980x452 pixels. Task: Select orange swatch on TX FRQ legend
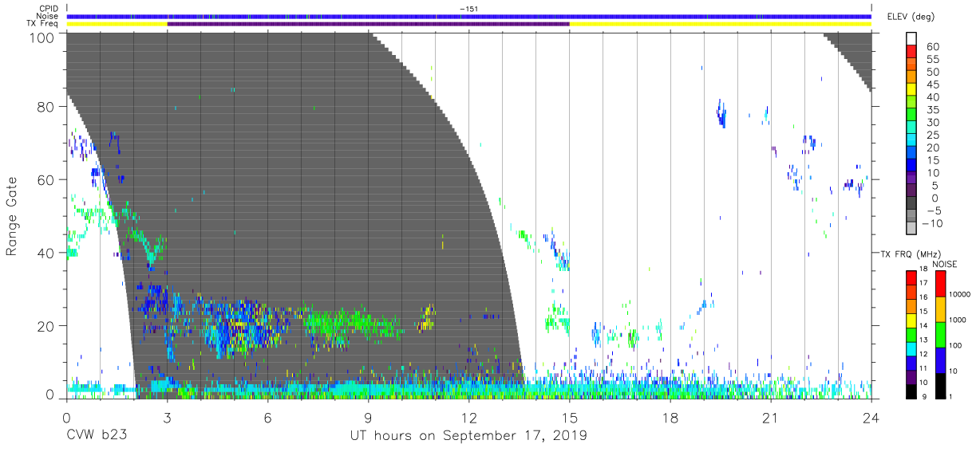911,306
